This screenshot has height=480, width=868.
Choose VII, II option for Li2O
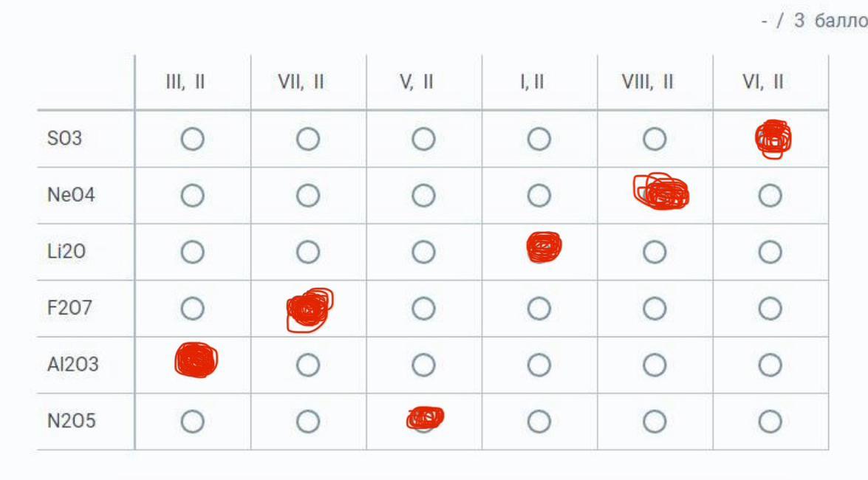click(308, 253)
